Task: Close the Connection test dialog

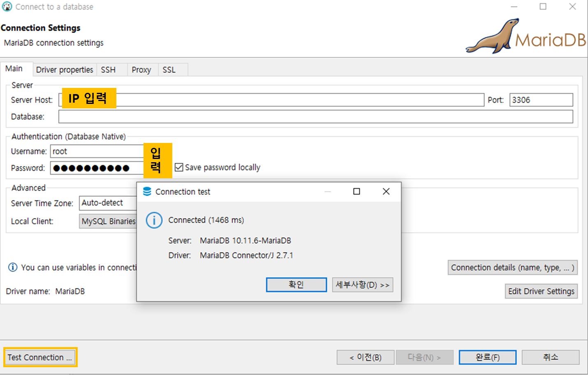Action: 386,191
